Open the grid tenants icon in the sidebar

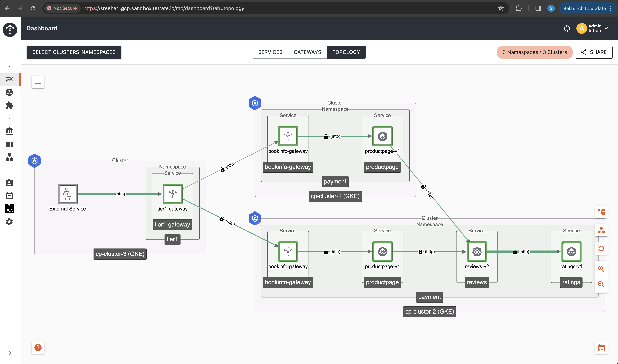[9, 144]
